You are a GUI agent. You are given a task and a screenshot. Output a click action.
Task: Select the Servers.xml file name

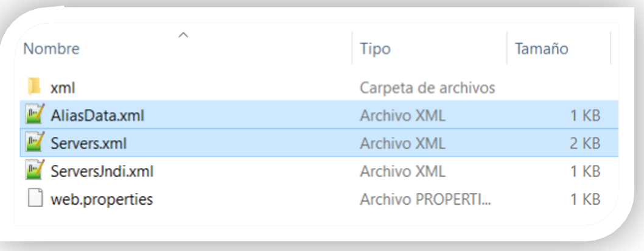(x=89, y=143)
